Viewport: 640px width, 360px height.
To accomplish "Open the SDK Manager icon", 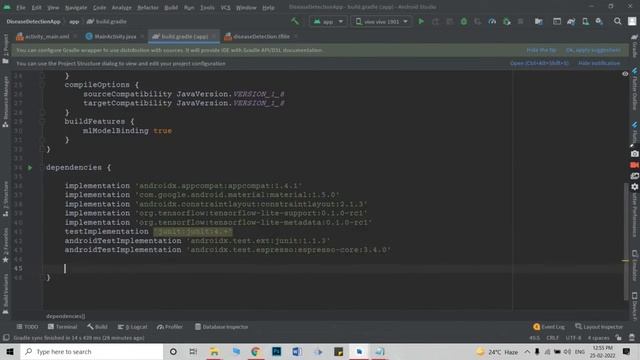I will (x=599, y=21).
